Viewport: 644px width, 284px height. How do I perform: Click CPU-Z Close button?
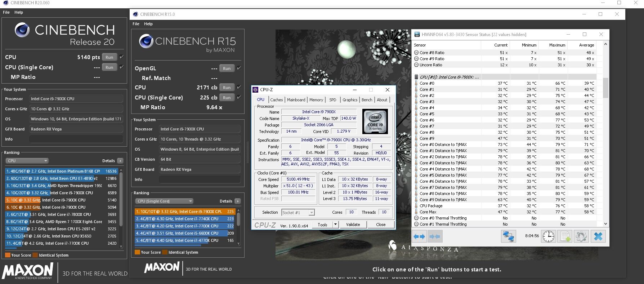[381, 225]
